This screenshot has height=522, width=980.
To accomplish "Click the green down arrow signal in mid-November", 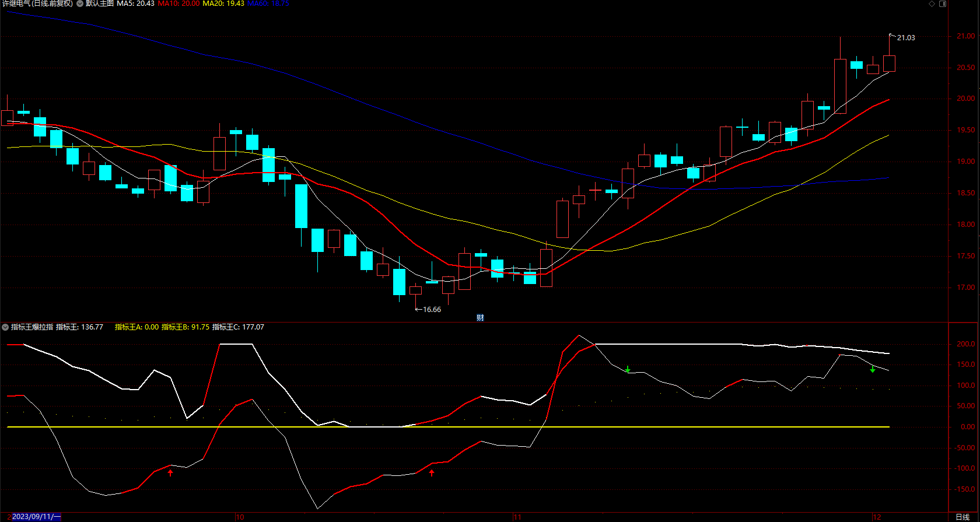I will click(628, 369).
